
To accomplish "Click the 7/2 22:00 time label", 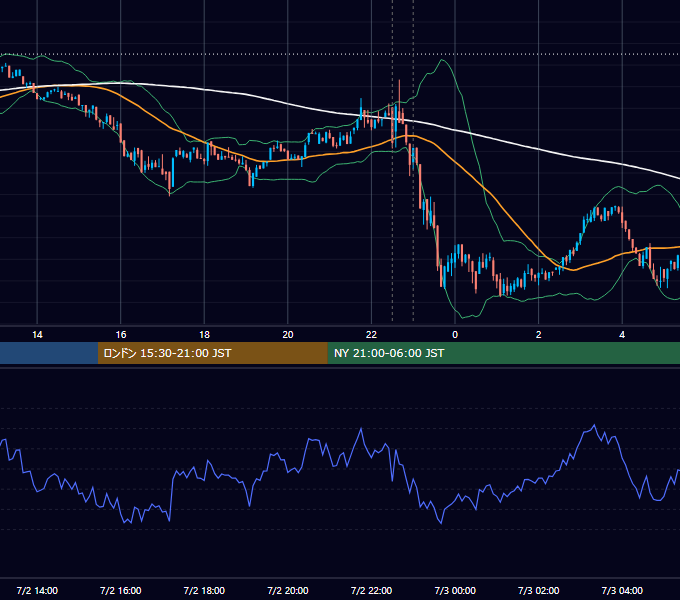I will click(372, 590).
